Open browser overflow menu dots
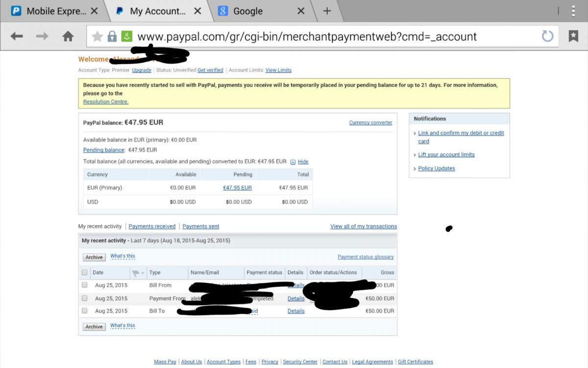This screenshot has width=588, height=368. (573, 11)
